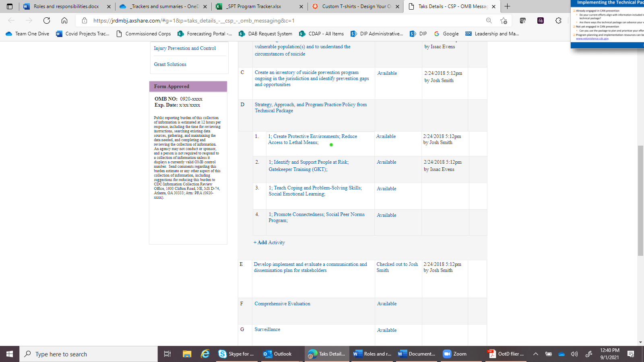Viewport: 644px width, 362px height.
Task: Click the + Add Activity link
Action: 269,243
